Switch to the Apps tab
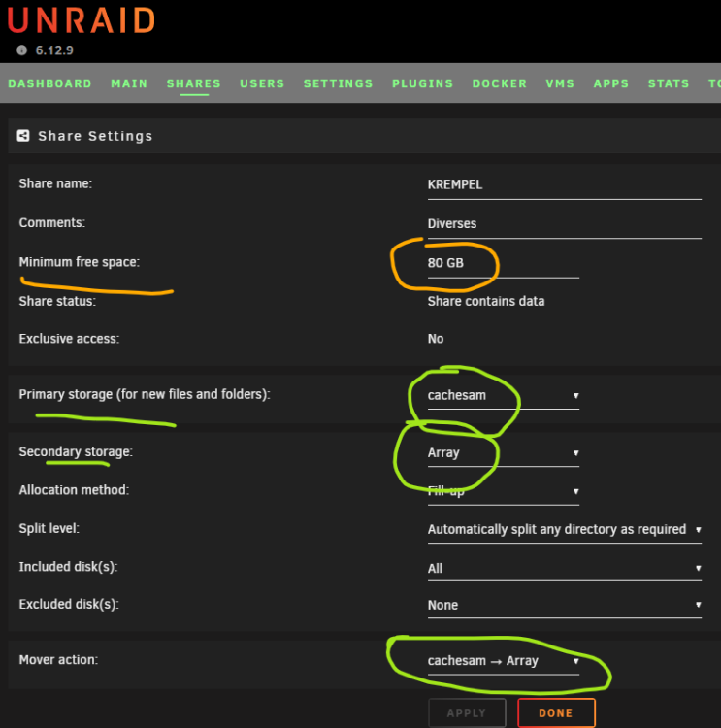The width and height of the screenshot is (721, 728). click(x=611, y=83)
